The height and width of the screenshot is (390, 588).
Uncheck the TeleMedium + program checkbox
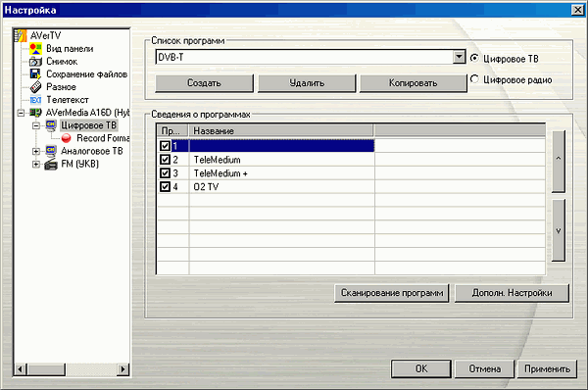tap(165, 172)
